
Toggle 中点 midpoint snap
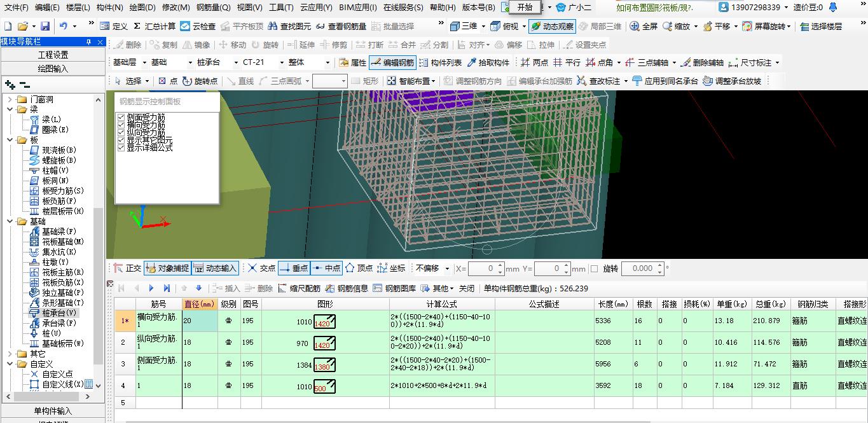(326, 268)
